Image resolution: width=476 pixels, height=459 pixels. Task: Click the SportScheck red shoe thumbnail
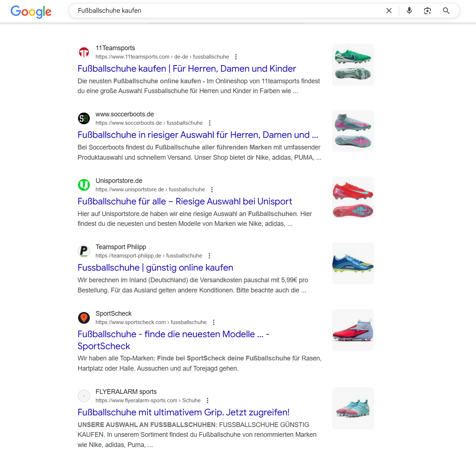pos(353,330)
